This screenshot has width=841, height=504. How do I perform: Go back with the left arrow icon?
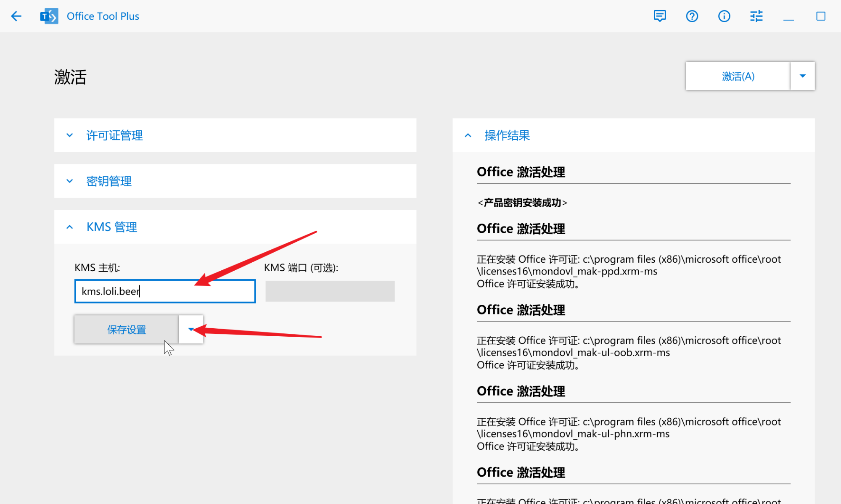point(16,16)
